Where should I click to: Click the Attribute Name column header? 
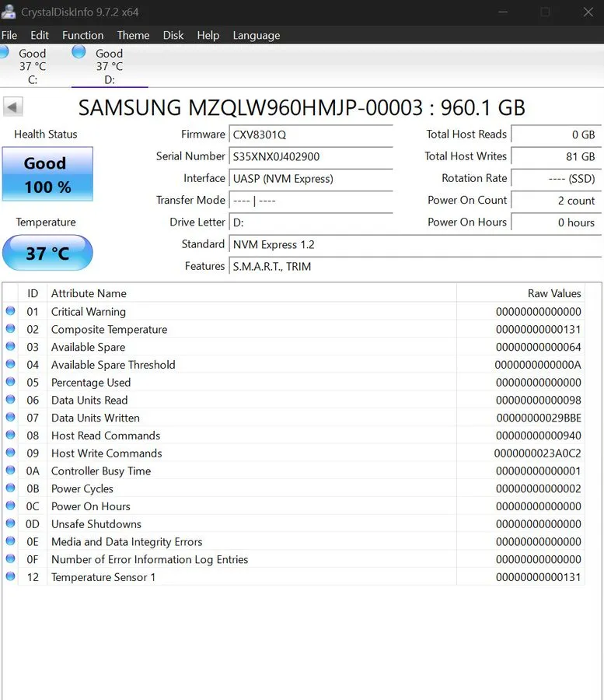point(252,293)
